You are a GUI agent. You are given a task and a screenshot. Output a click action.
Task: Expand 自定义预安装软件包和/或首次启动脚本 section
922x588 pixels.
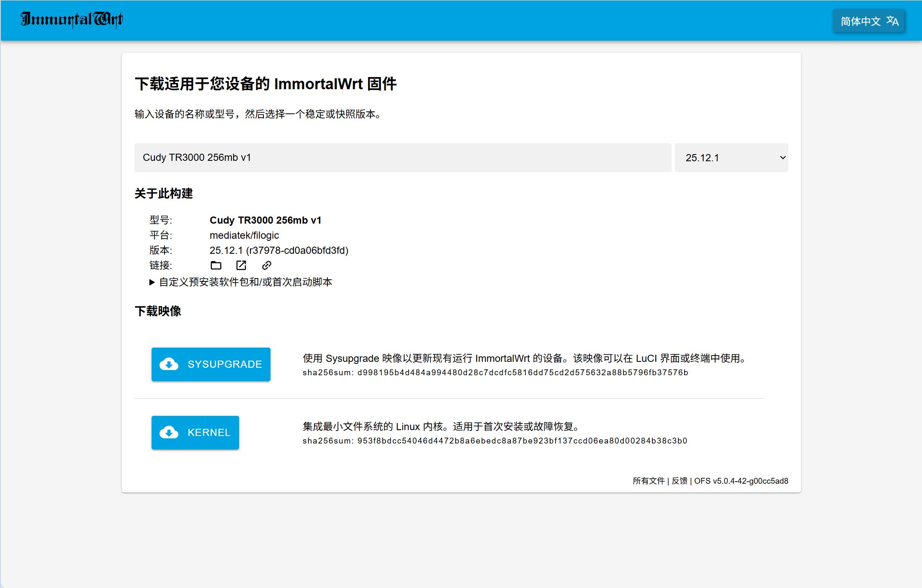pyautogui.click(x=241, y=282)
